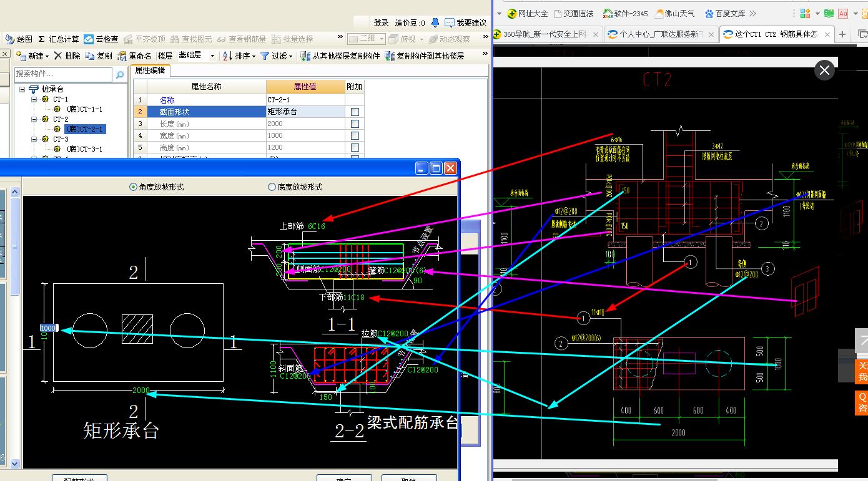This screenshot has height=481, width=868.
Task: Collapse the CT-3 tree node
Action: pyautogui.click(x=35, y=139)
